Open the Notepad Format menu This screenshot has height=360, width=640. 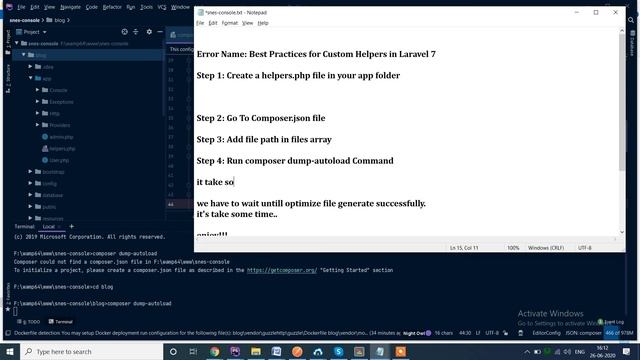coord(229,23)
